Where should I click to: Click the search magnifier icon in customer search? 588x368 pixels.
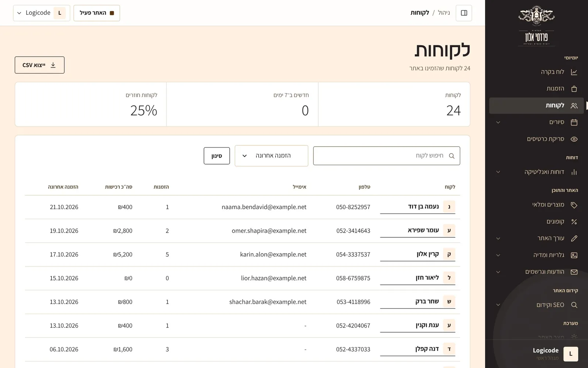point(452,156)
